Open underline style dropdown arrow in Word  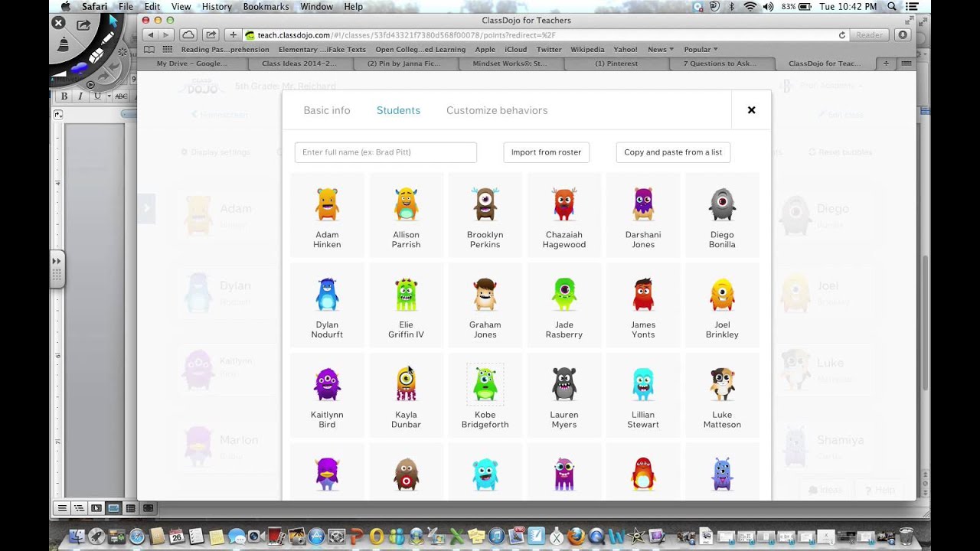(x=109, y=96)
